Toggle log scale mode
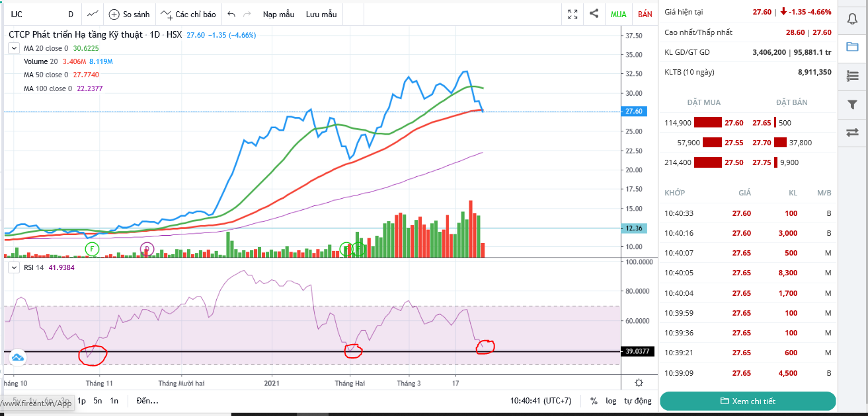 coord(611,401)
